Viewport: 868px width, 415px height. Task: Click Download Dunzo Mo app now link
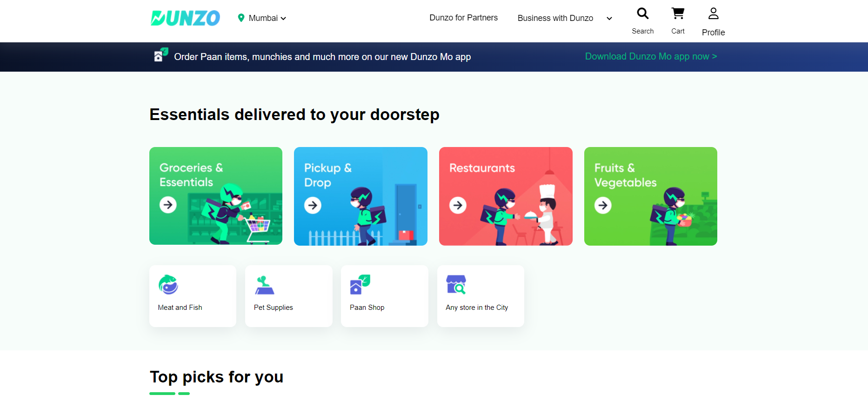651,56
